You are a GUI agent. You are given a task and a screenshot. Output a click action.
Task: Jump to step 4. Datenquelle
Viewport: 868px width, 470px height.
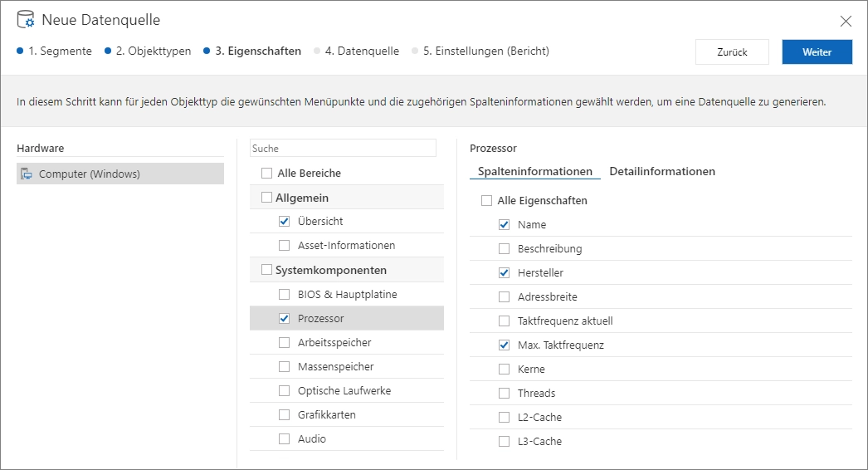[x=357, y=51]
